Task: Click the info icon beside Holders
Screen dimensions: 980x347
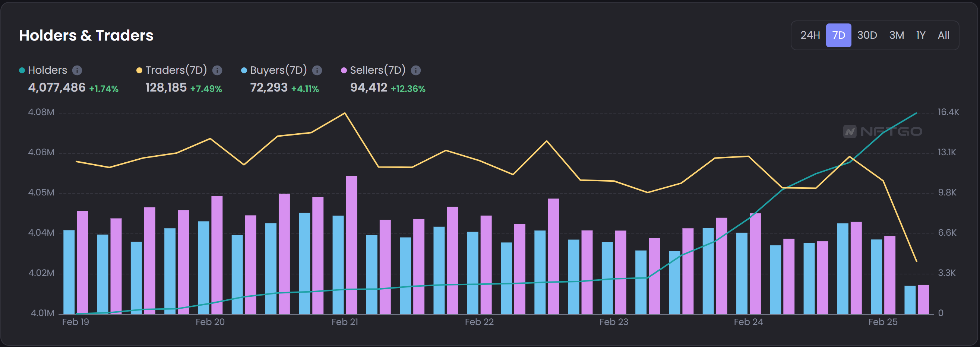Action: click(x=78, y=70)
